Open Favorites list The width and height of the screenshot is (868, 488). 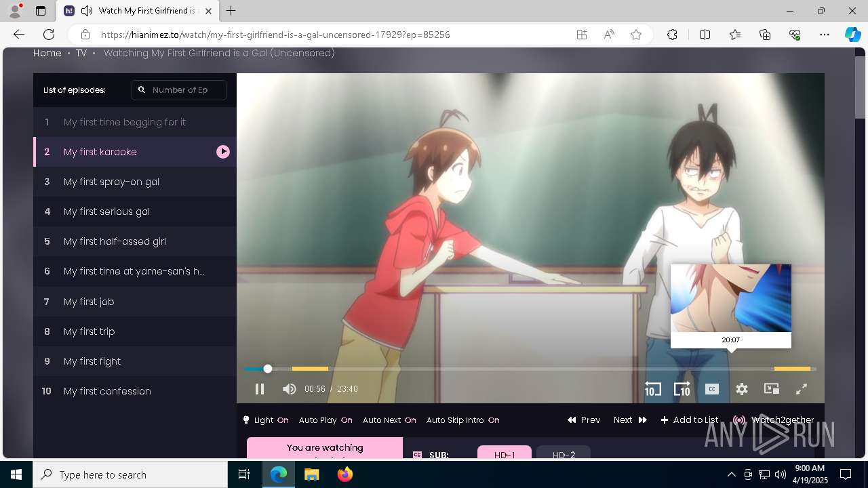coord(735,35)
